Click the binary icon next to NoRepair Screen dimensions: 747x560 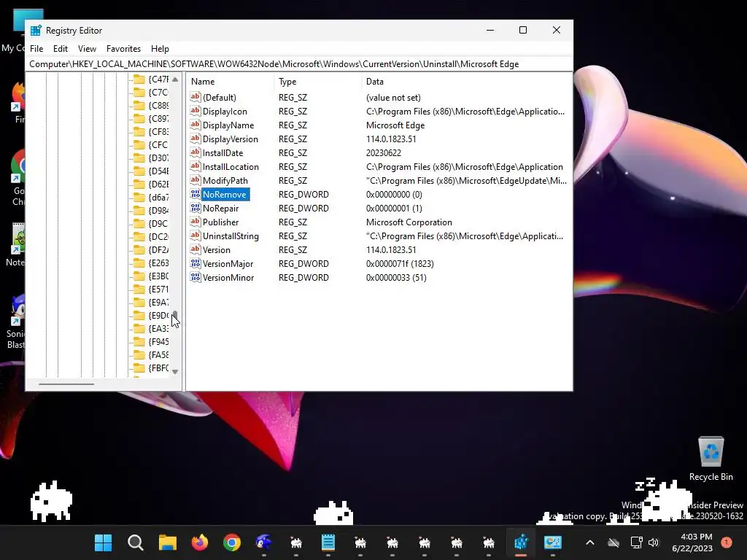(x=196, y=208)
